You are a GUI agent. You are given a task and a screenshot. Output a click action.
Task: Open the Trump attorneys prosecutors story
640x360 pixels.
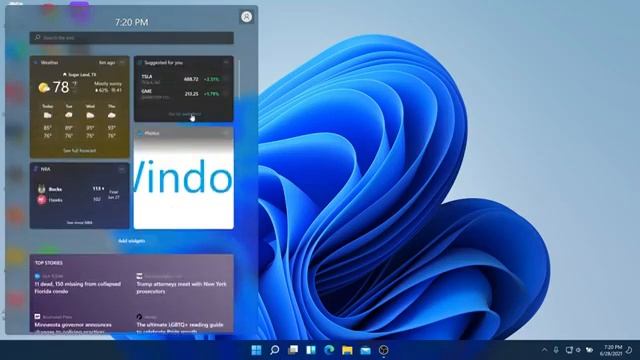click(182, 288)
